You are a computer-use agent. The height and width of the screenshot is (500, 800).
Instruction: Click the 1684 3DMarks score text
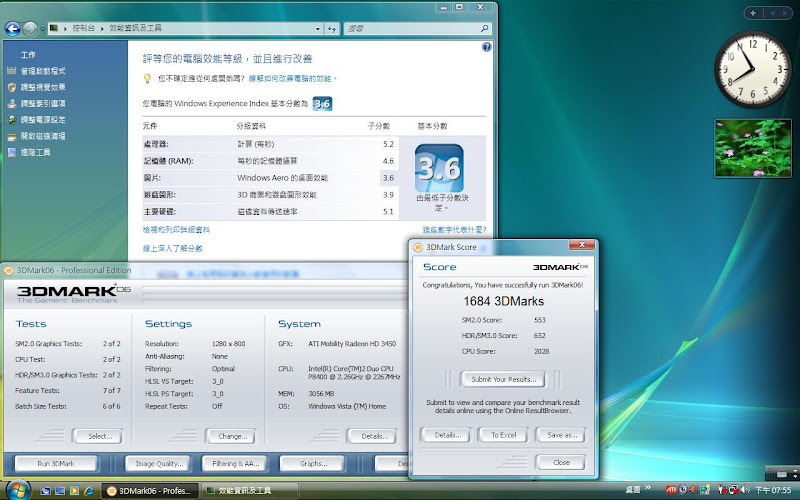pyautogui.click(x=503, y=301)
